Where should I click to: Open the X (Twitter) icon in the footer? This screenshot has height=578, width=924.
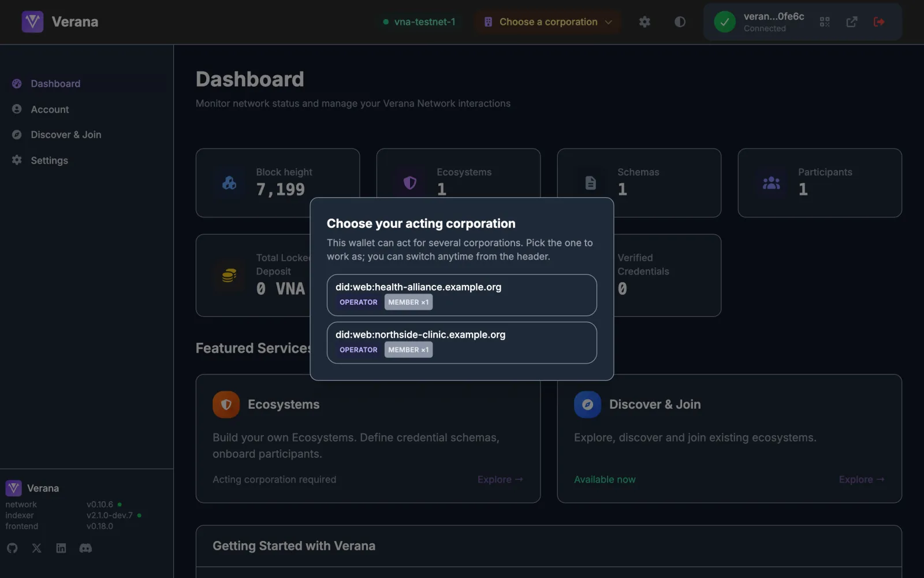point(36,548)
